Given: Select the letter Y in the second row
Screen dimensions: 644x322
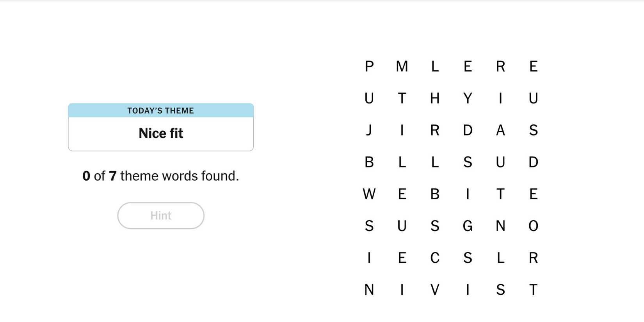Looking at the screenshot, I should [x=467, y=98].
